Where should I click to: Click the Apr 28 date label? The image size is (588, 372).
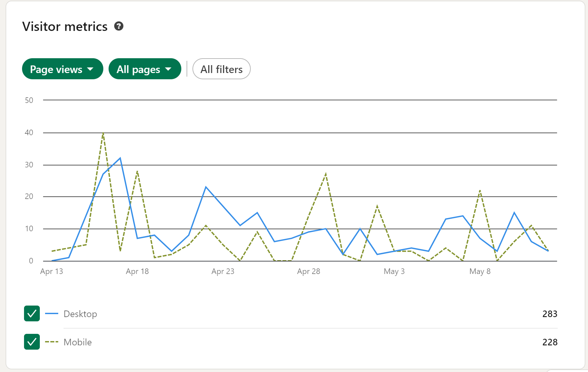308,271
